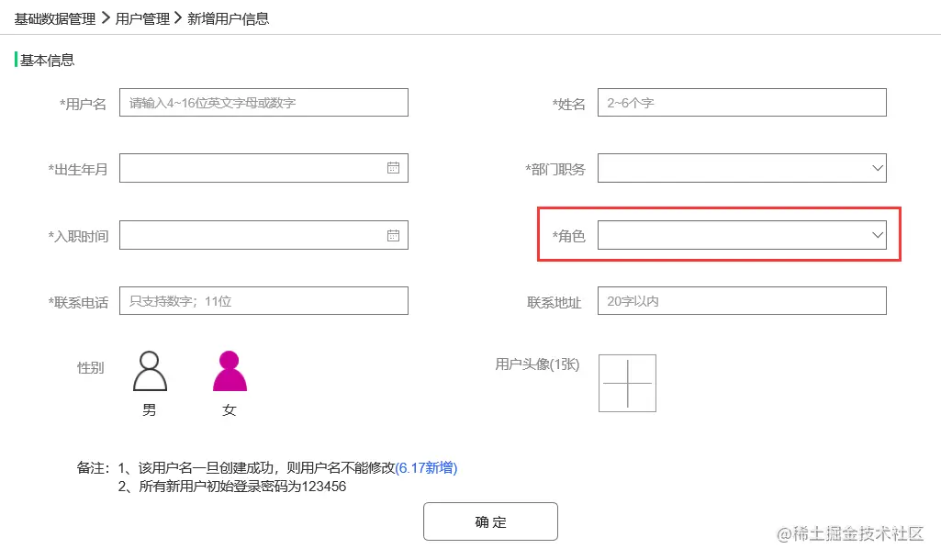941x560 pixels.
Task: Click the 基本信息 section heading
Action: 47,60
